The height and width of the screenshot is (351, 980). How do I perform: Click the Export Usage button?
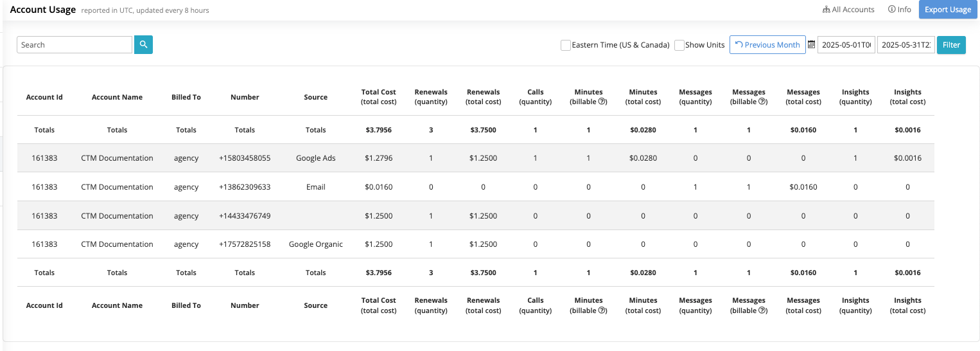(x=947, y=10)
